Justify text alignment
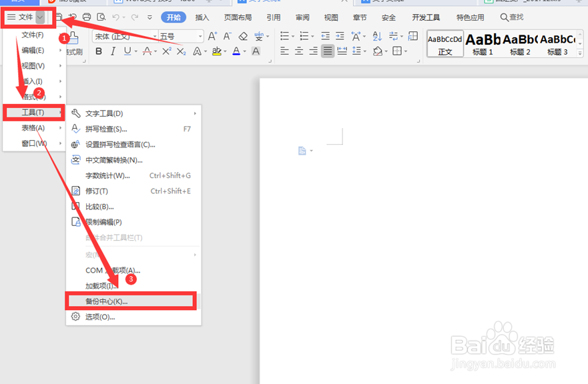The image size is (588, 384). point(328,51)
